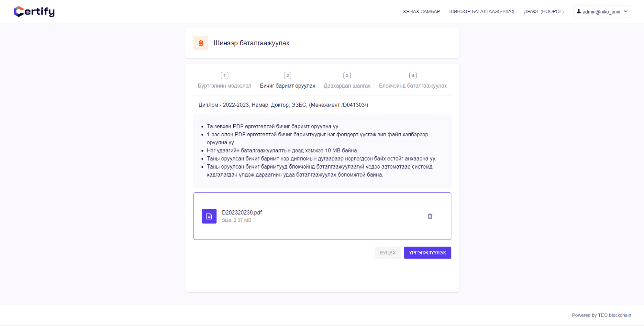Open ШИНЭЭР БАТАЛГААЖУУЛАХ from the top navigation
The width and height of the screenshot is (644, 326).
[x=482, y=11]
